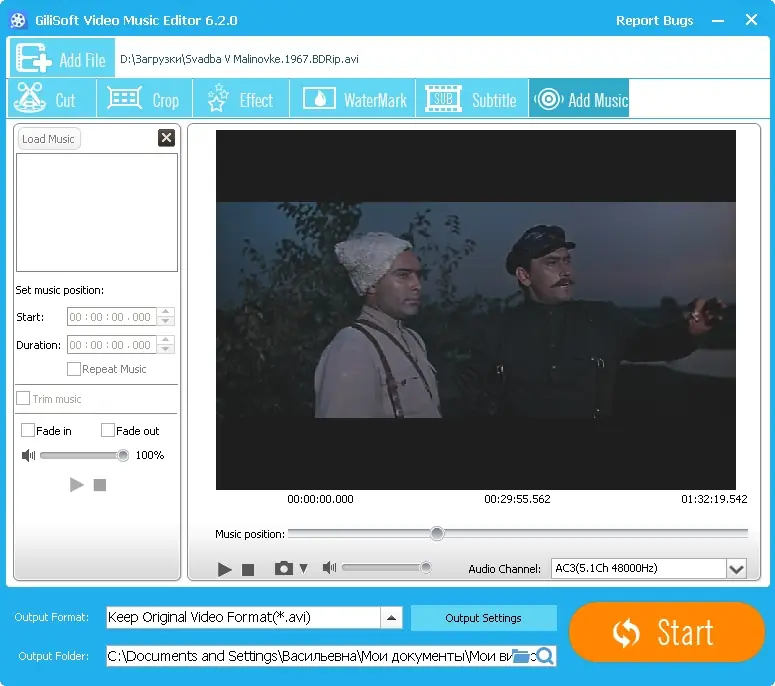Mute video with the speaker icon
The height and width of the screenshot is (686, 775).
click(329, 567)
